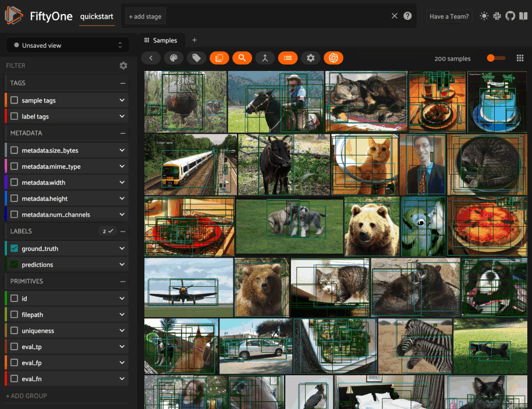Viewport: 532px width, 409px height.
Task: Open the filter sidebar settings gear
Action: point(123,66)
